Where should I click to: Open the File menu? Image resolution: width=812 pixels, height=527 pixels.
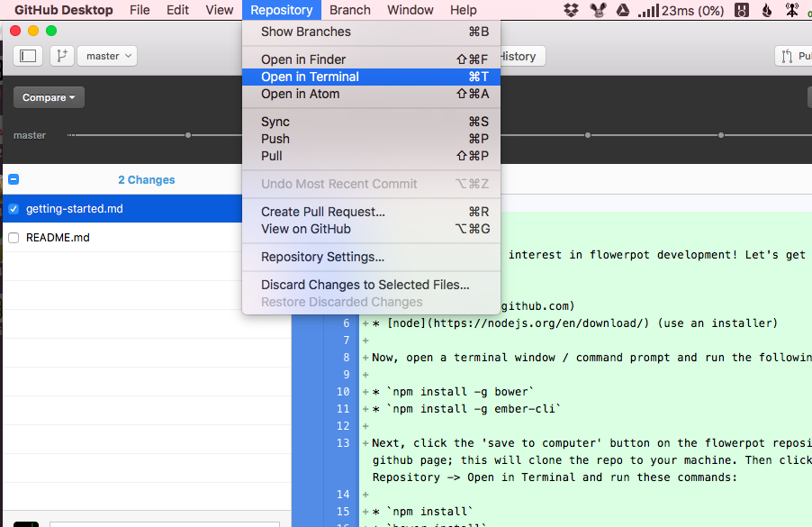pyautogui.click(x=140, y=10)
